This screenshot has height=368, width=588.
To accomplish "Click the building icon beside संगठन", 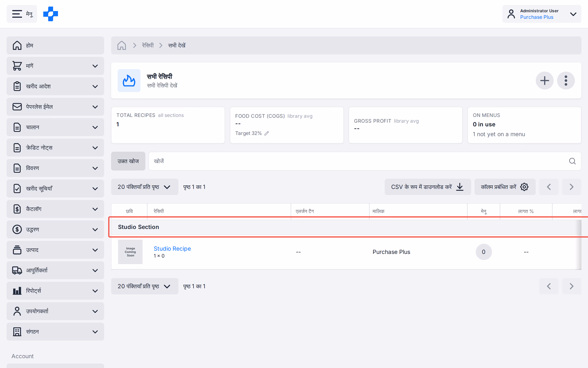I will [17, 331].
